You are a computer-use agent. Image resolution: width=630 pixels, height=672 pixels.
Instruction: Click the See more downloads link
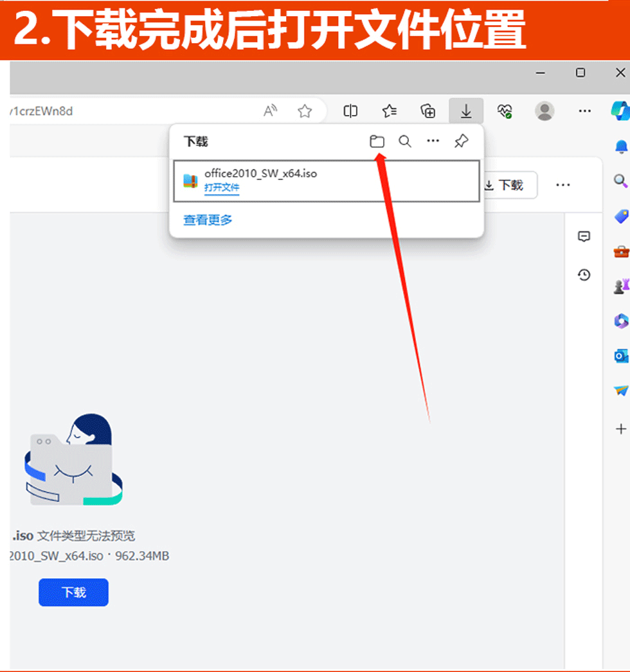point(208,220)
